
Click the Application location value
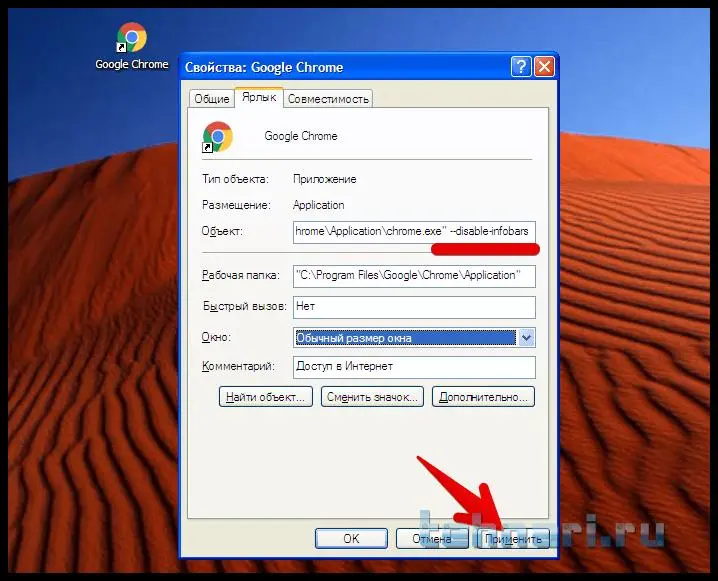319,205
